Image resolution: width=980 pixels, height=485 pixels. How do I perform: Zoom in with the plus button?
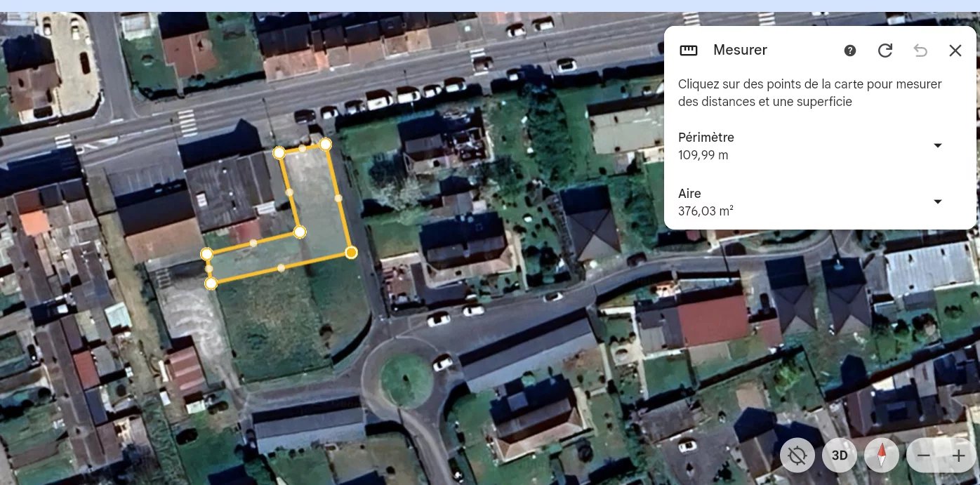click(959, 456)
